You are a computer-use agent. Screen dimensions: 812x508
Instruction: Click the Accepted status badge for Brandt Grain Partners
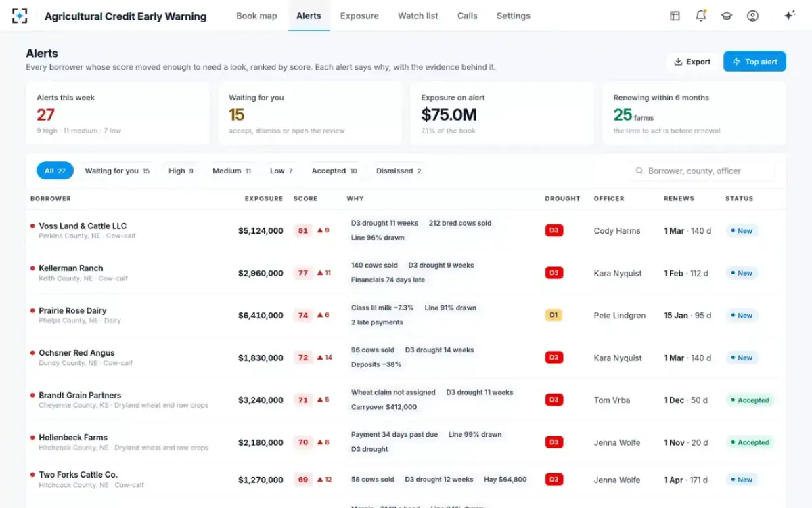pyautogui.click(x=750, y=400)
